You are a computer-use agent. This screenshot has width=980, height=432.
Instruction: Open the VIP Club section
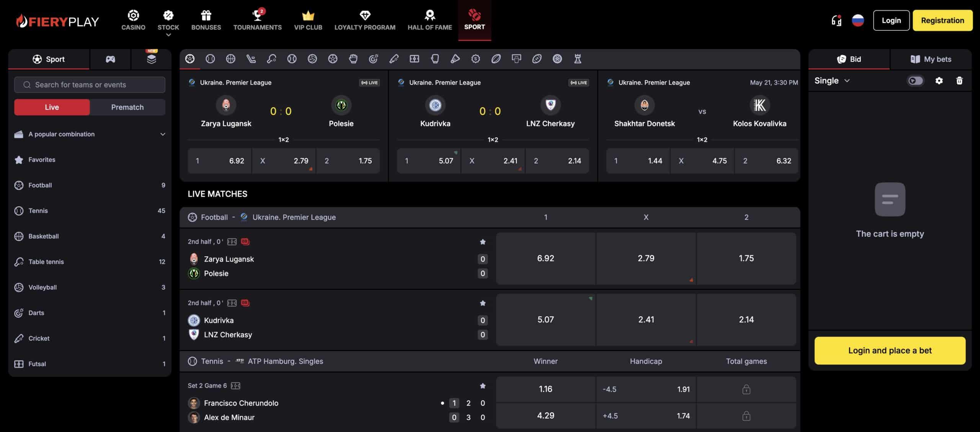308,20
